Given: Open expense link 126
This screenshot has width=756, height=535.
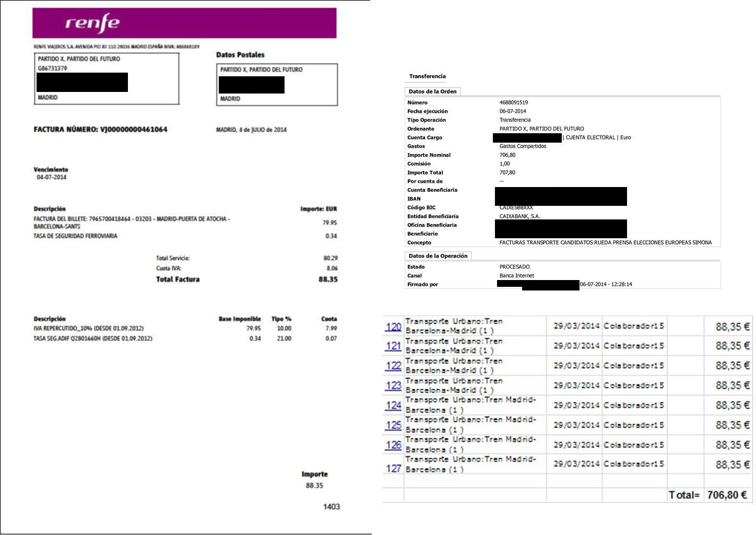Looking at the screenshot, I should tap(393, 445).
